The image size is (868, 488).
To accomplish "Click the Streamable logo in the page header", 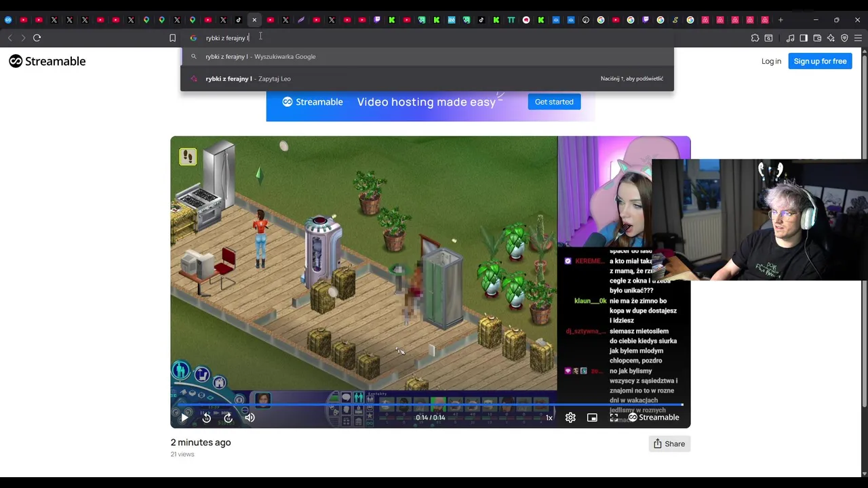I will pos(47,61).
